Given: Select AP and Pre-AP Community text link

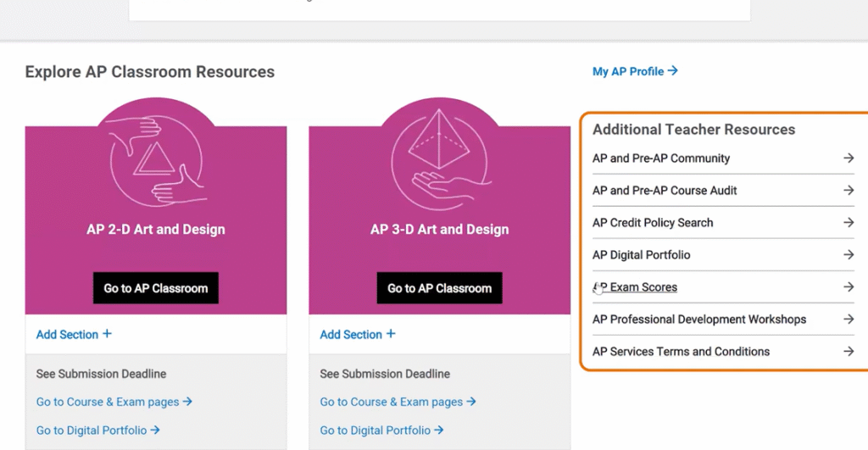Looking at the screenshot, I should point(660,158).
